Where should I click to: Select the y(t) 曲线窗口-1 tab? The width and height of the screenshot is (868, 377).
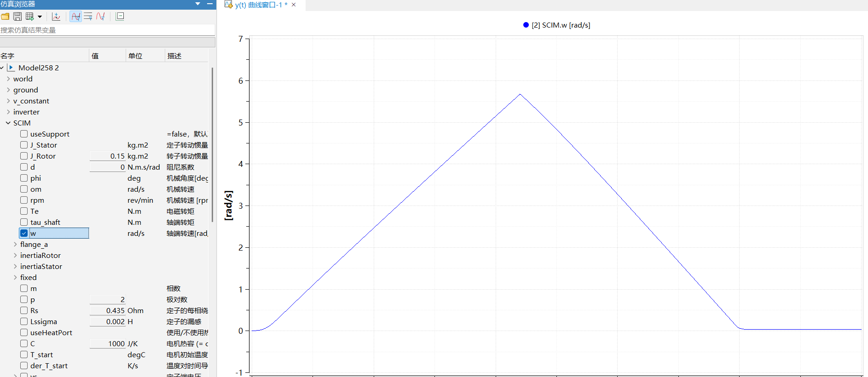click(261, 5)
